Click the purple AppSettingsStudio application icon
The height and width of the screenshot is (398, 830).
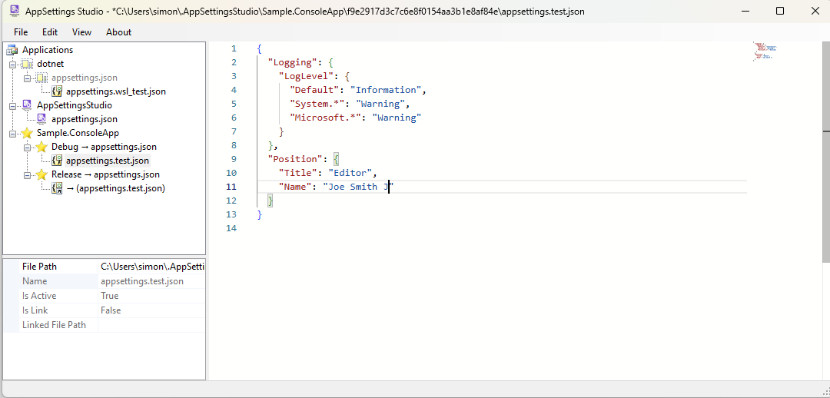(27, 105)
